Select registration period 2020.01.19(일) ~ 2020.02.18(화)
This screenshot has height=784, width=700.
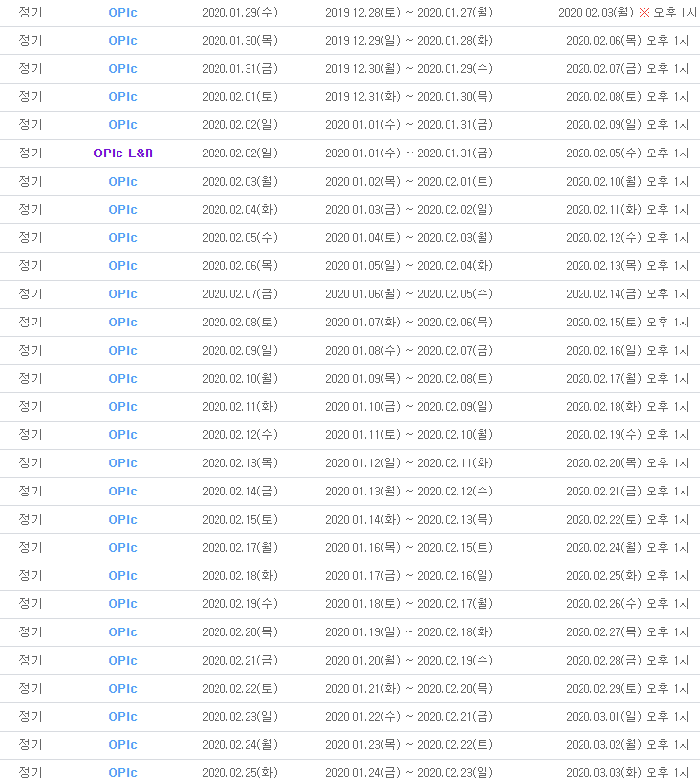409,631
